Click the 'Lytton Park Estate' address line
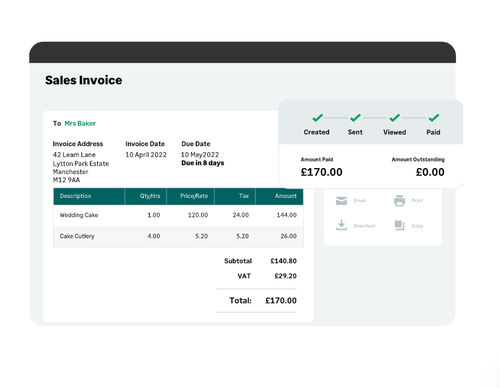The height and width of the screenshot is (388, 500). [81, 164]
